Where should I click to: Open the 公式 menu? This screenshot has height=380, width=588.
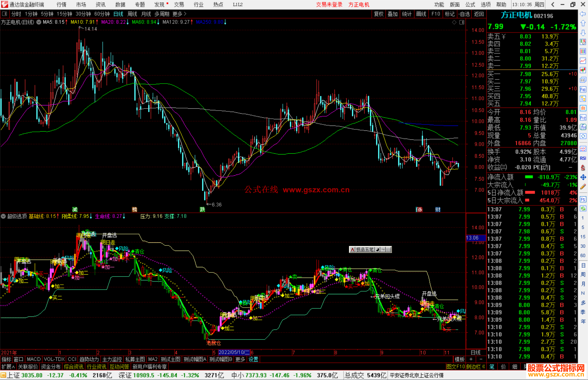[470, 5]
